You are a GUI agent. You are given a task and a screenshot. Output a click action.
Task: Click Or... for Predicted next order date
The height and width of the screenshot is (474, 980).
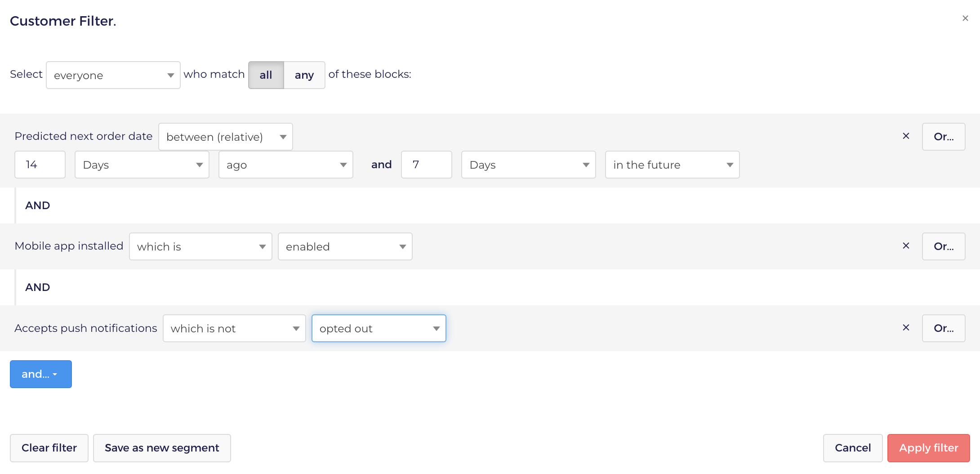[x=944, y=137]
